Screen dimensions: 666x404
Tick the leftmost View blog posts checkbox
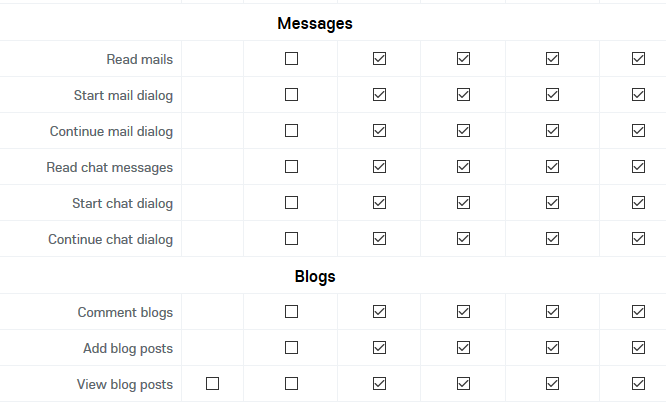(212, 384)
